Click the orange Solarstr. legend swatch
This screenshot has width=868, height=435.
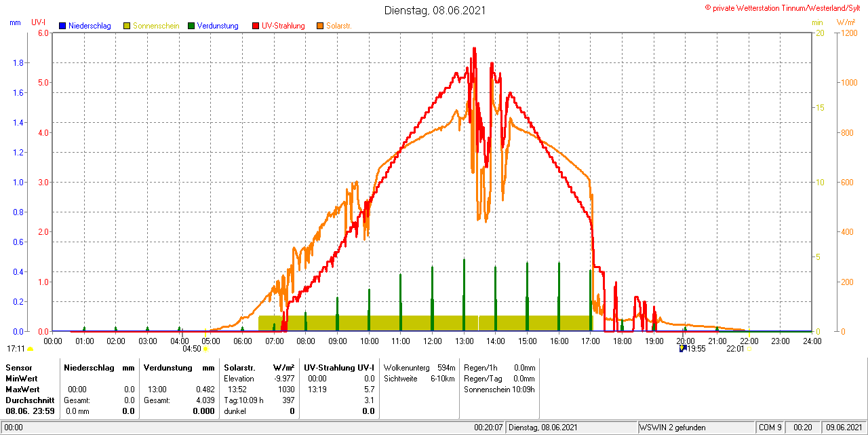point(320,26)
